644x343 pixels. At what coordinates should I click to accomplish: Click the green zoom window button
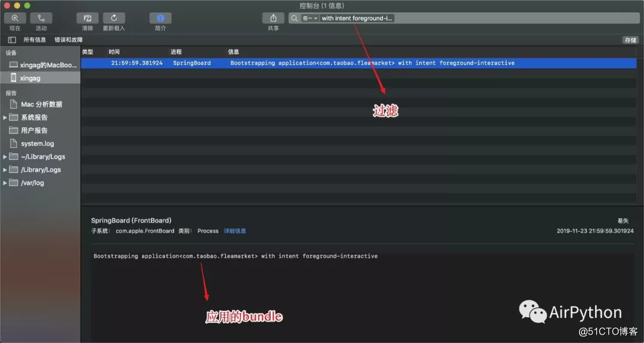click(x=27, y=5)
